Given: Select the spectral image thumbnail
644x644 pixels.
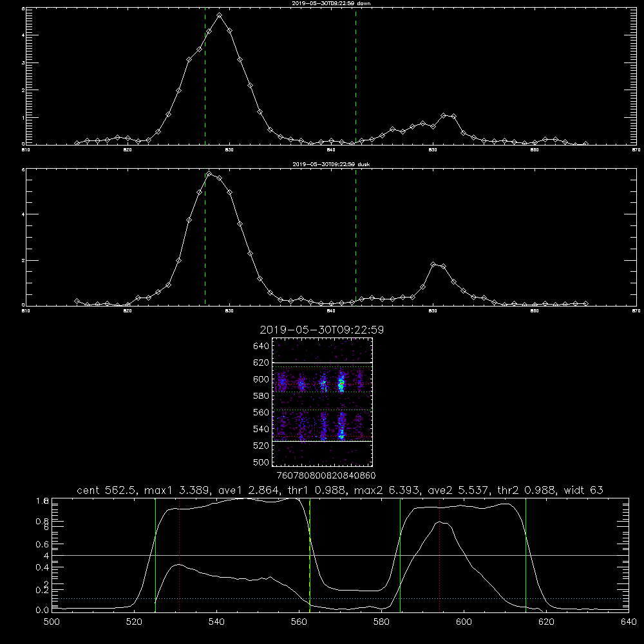Looking at the screenshot, I should pos(322,402).
